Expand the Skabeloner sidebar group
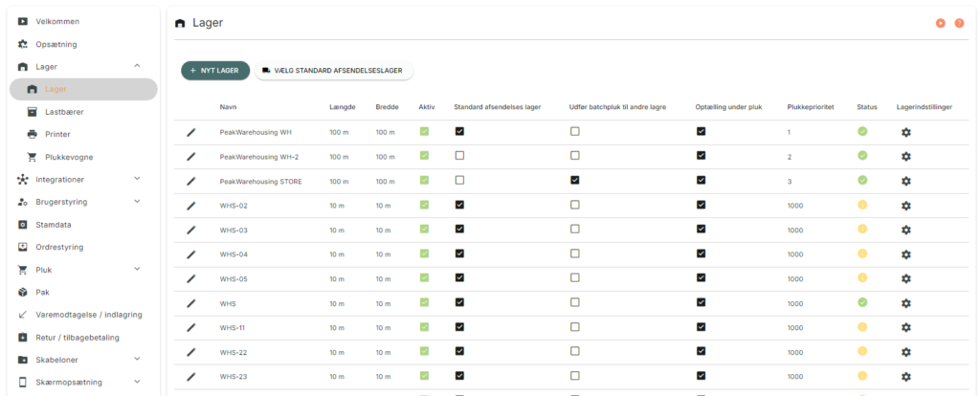Image resolution: width=980 pixels, height=396 pixels. (x=138, y=359)
